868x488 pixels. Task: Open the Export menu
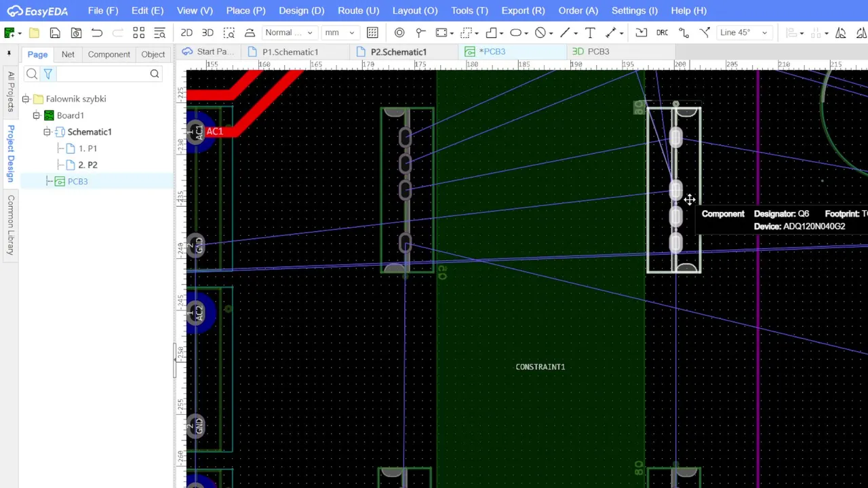523,10
